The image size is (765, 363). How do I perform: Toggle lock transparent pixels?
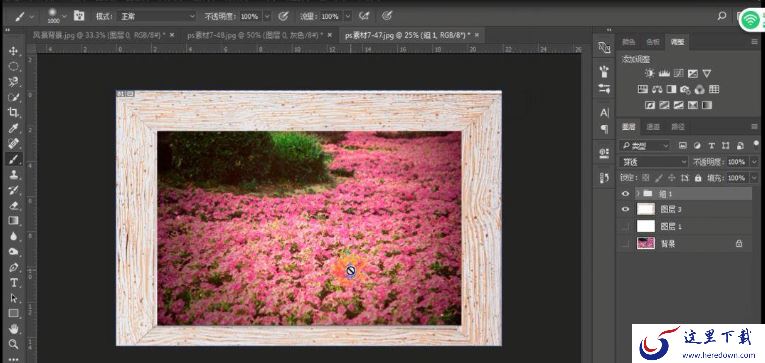click(645, 178)
